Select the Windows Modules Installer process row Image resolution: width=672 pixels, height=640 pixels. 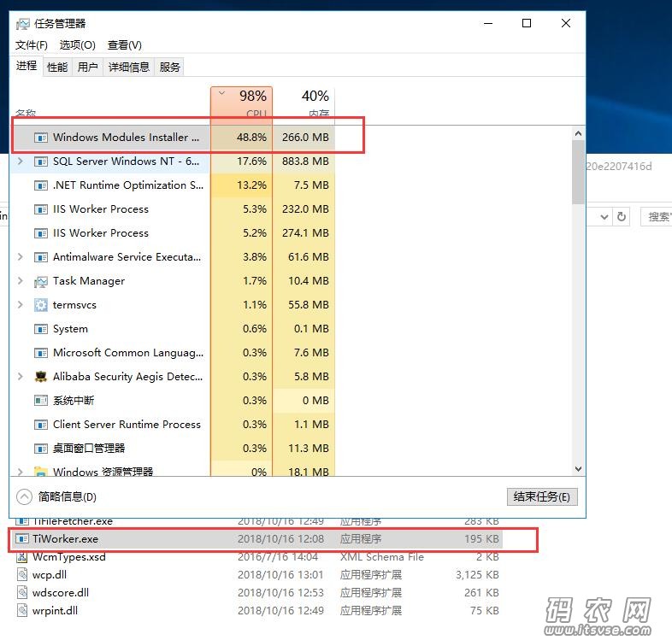point(174,138)
